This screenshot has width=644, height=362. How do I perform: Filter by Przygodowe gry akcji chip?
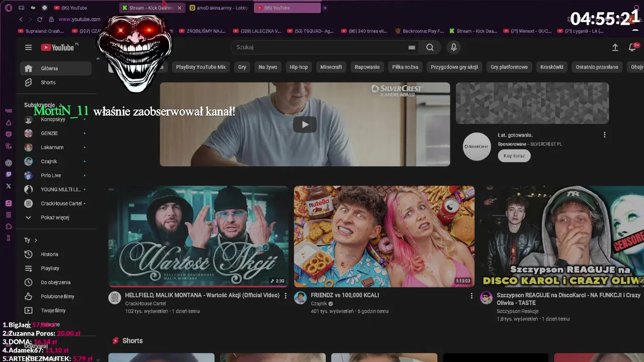point(454,67)
